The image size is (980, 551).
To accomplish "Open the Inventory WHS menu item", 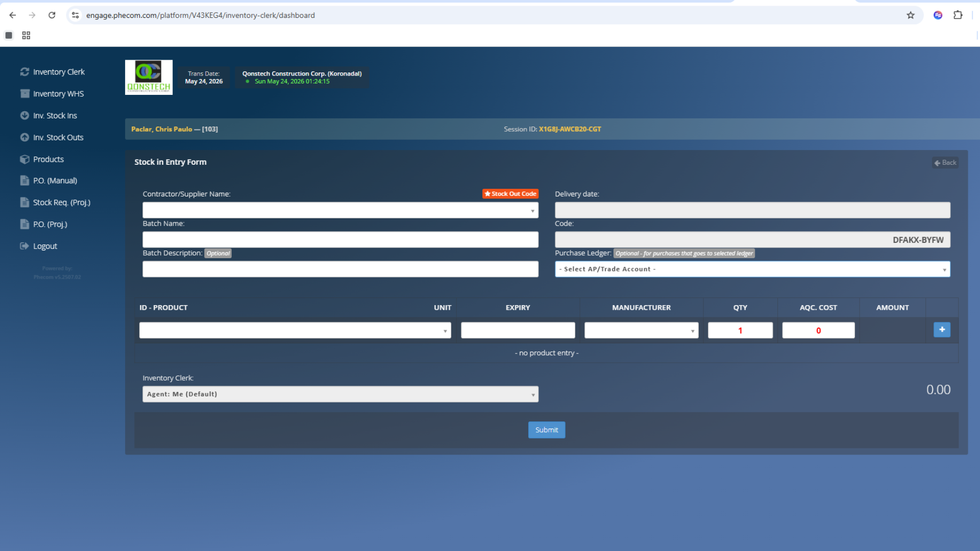I will [x=58, y=94].
